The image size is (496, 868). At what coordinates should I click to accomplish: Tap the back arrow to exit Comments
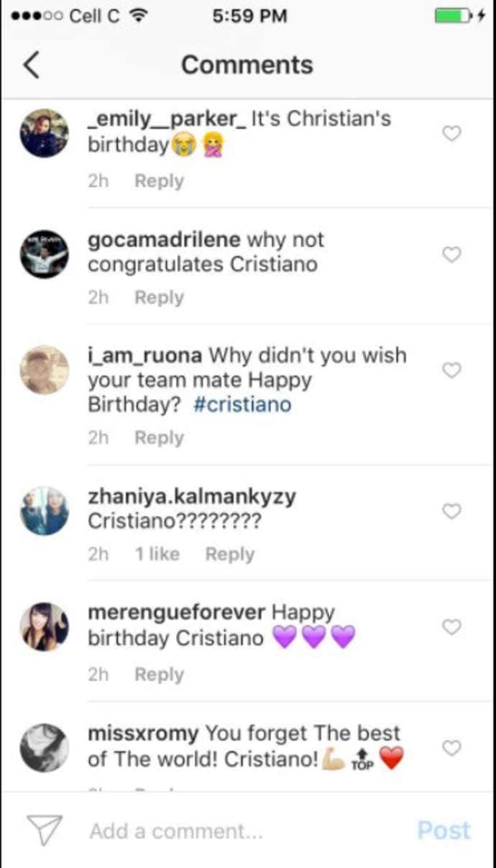coord(30,64)
